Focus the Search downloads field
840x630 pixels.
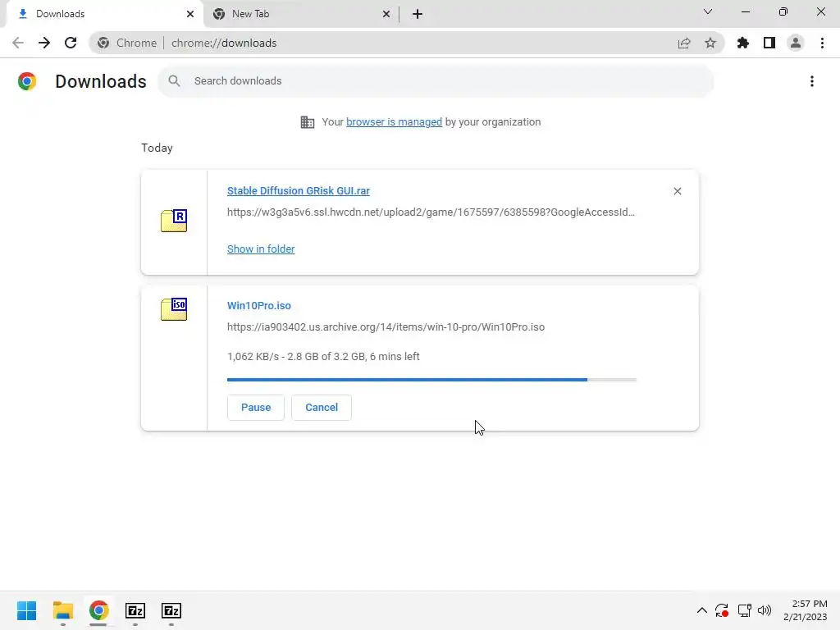click(436, 81)
